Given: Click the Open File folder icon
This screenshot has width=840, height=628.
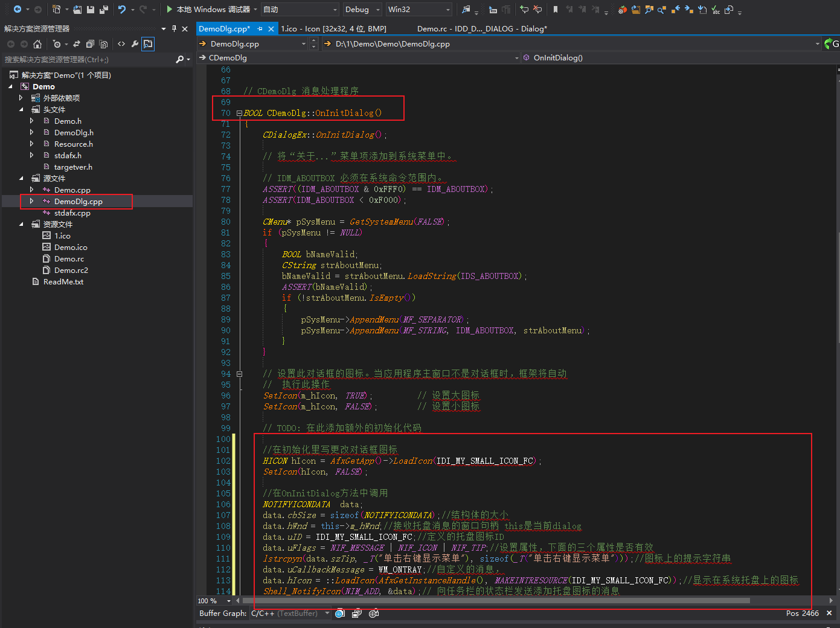Looking at the screenshot, I should [77, 9].
